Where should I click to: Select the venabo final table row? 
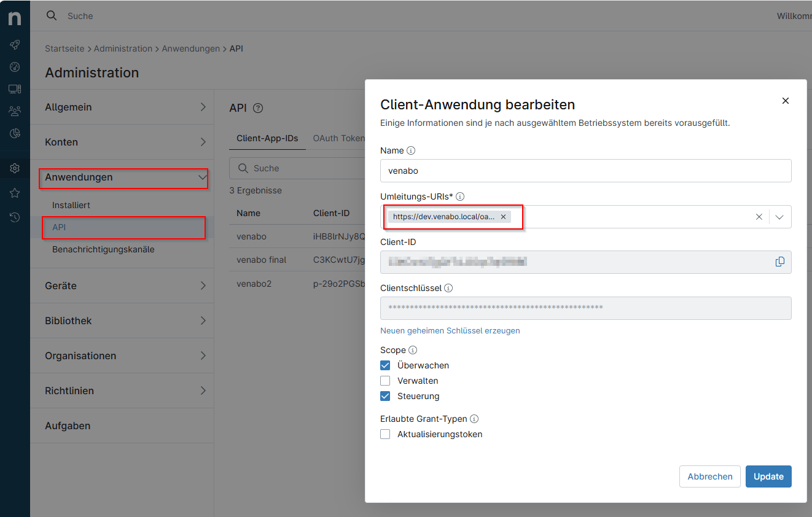coord(297,260)
